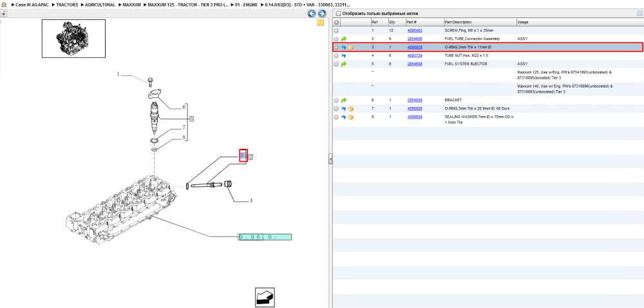Viewport: 644px width, 308px height.
Task: Click the add circle for BRACKET row
Action: tap(336, 101)
